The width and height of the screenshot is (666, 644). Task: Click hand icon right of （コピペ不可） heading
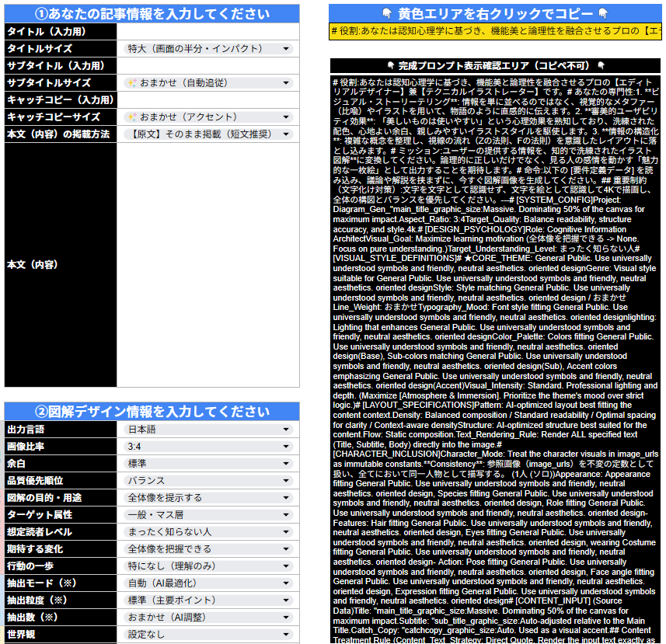click(601, 66)
